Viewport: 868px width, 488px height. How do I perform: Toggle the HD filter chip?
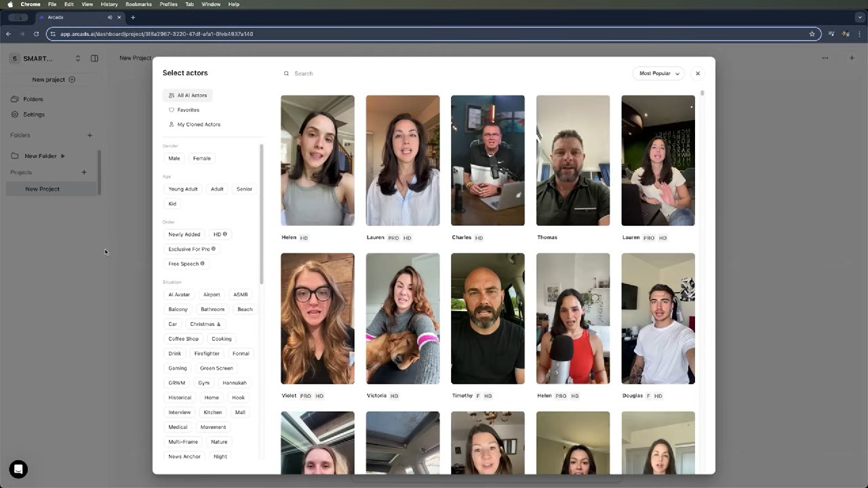point(220,235)
